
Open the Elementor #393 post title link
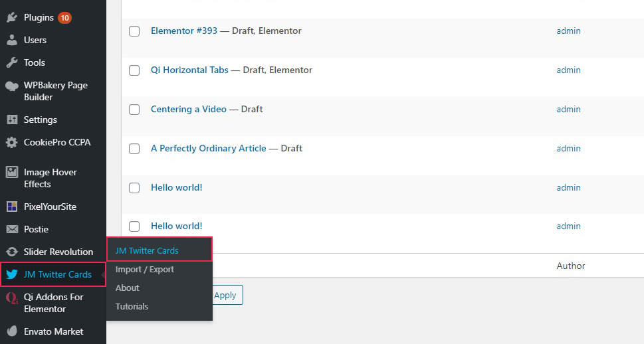point(184,31)
